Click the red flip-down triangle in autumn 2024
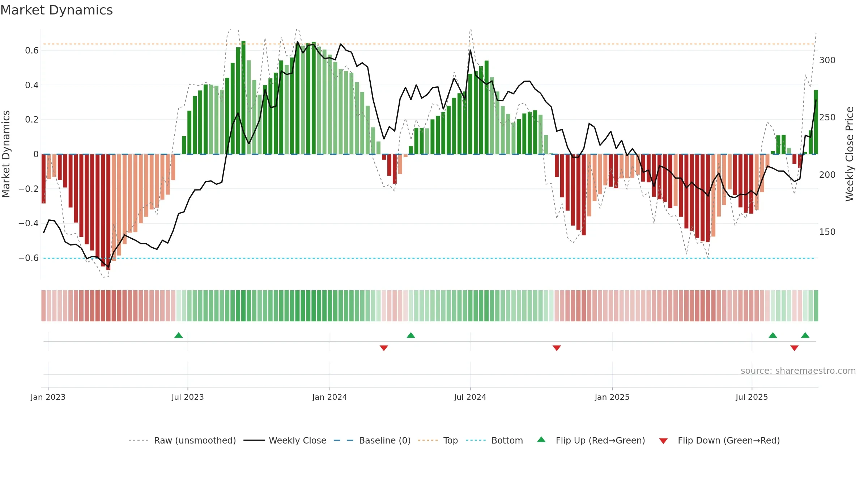The width and height of the screenshot is (868, 488). [x=557, y=348]
